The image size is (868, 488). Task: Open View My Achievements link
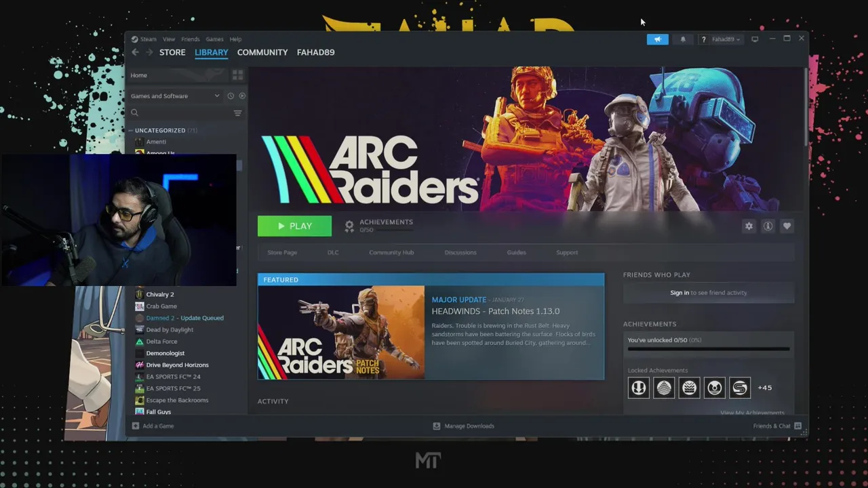752,413
